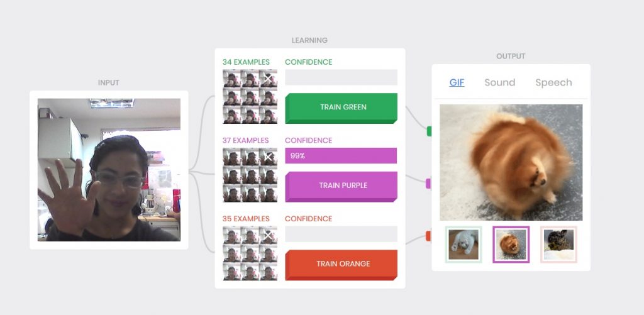
Task: Click the purple output connector node
Action: (x=428, y=184)
